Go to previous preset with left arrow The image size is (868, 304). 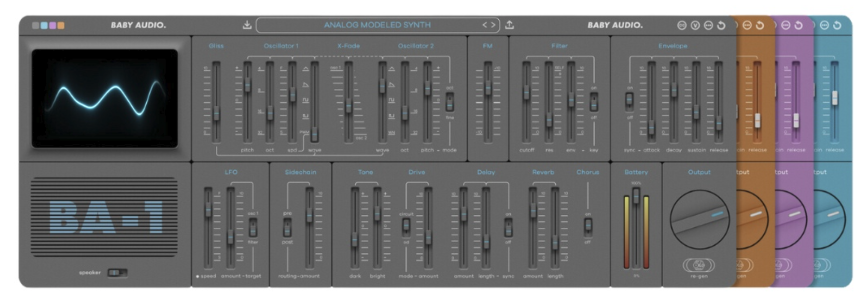pos(485,25)
